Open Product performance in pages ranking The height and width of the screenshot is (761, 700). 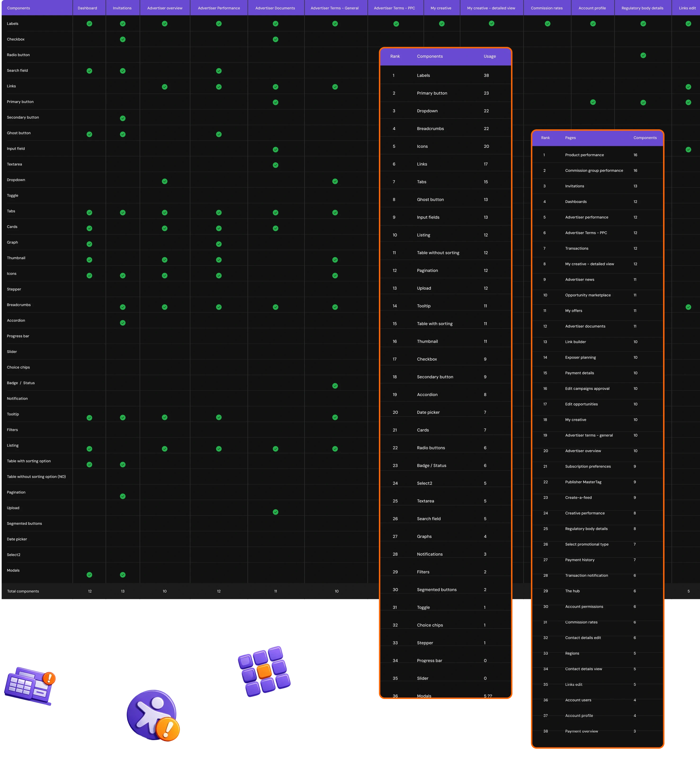click(584, 155)
